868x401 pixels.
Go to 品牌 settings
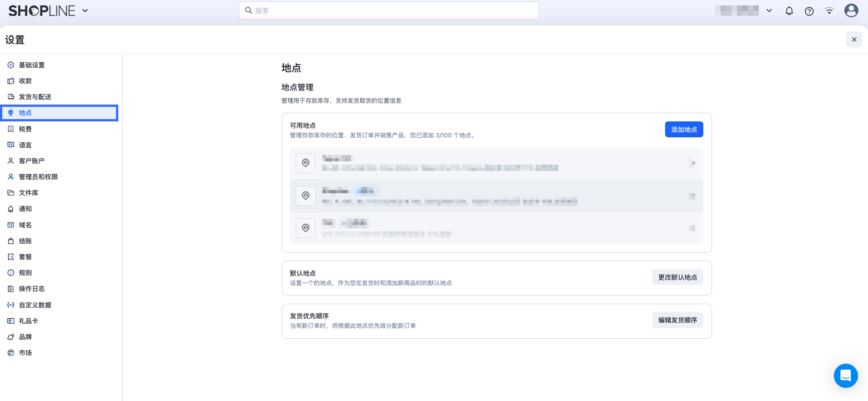pyautogui.click(x=60, y=337)
